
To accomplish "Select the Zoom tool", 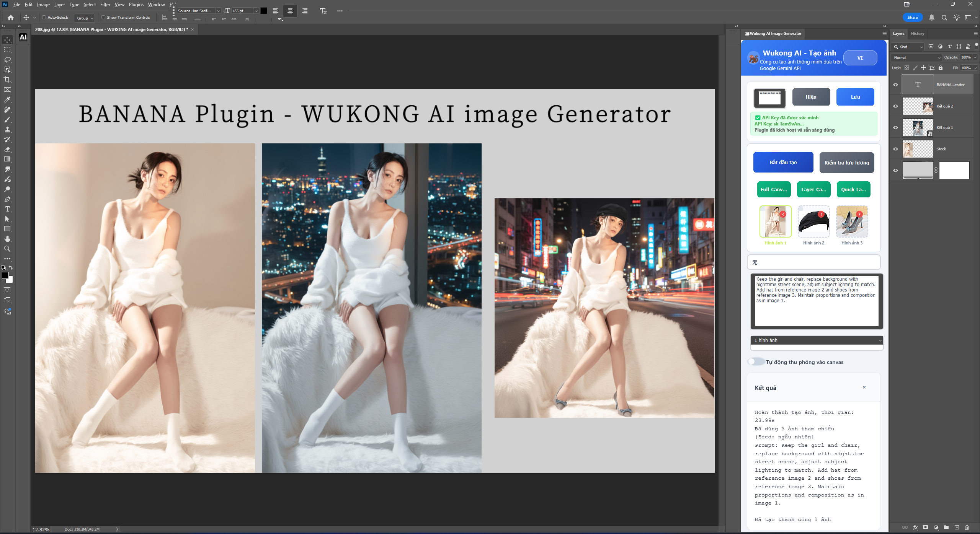I will (7, 249).
